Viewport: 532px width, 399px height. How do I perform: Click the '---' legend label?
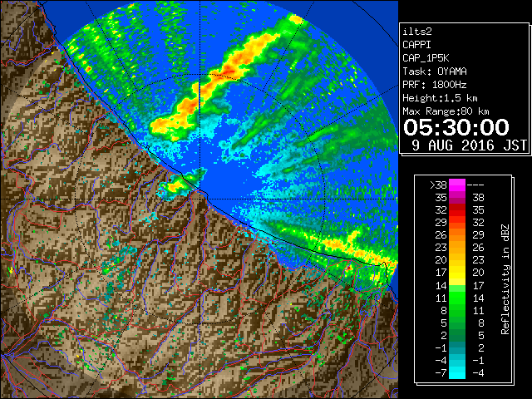(x=475, y=185)
